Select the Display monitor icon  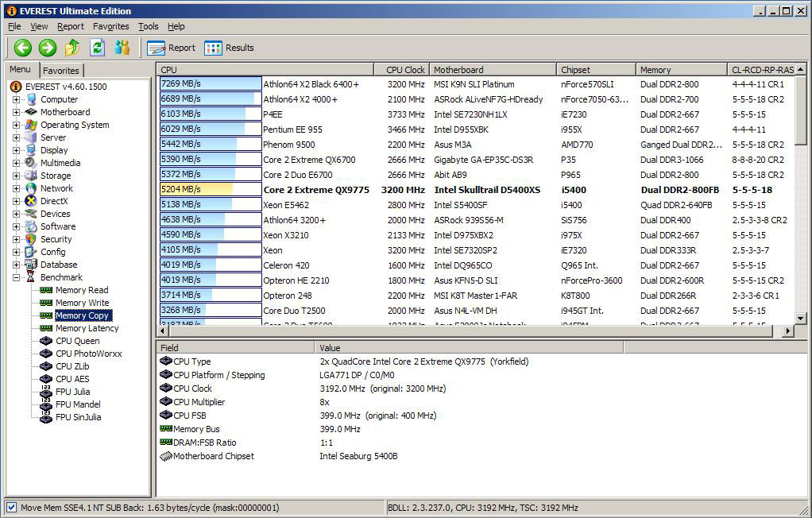[x=31, y=150]
